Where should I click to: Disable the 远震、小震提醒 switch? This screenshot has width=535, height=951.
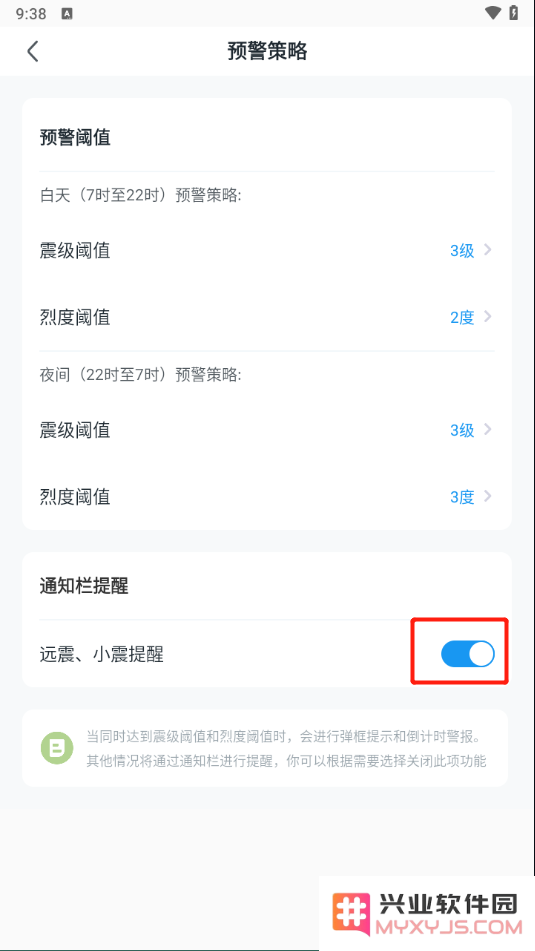pos(468,654)
